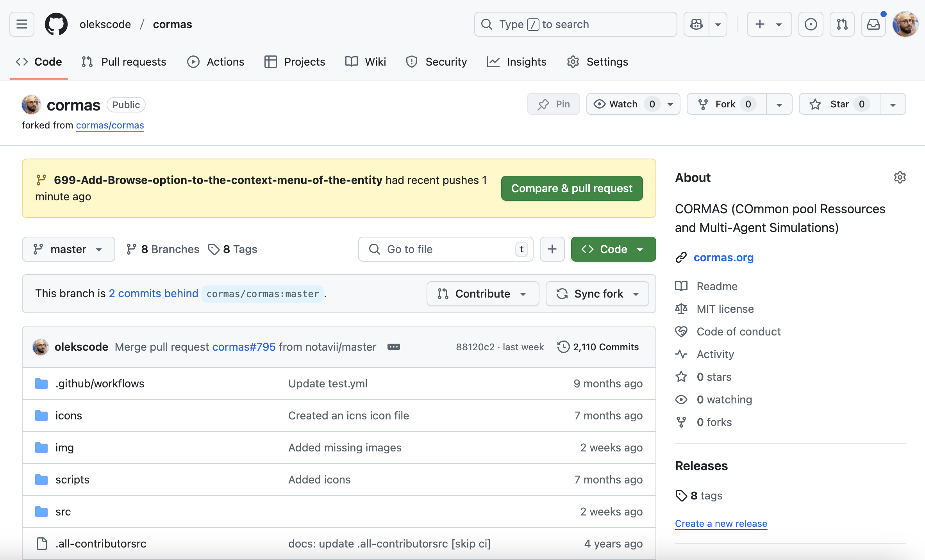This screenshot has width=925, height=560.
Task: Open the hamburger navigation menu
Action: (22, 24)
